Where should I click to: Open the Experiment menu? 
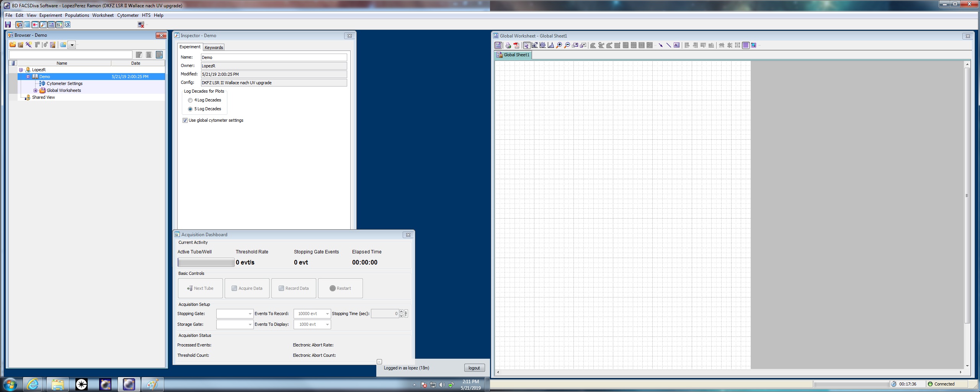point(51,15)
